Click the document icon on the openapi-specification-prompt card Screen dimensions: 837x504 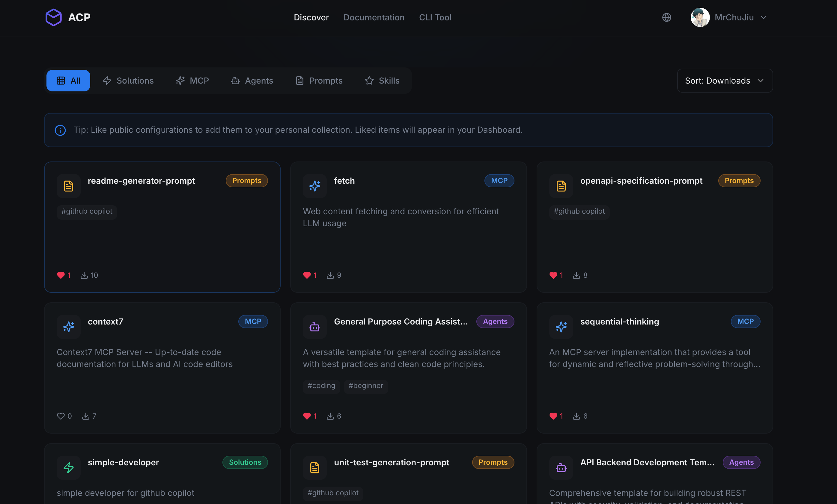(x=561, y=186)
